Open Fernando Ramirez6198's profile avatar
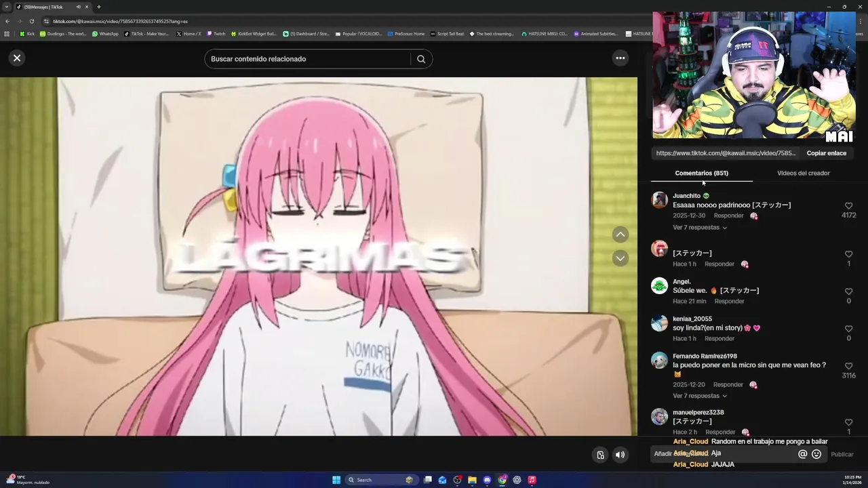Viewport: 868px width, 488px height. tap(659, 360)
